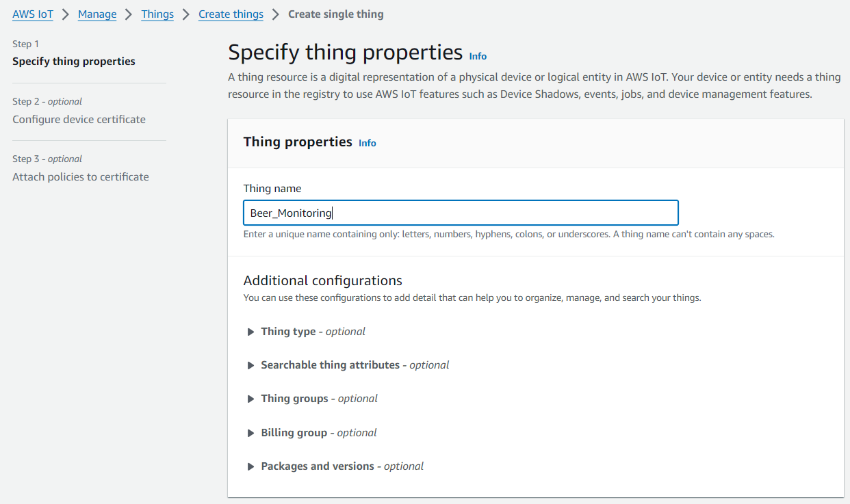Navigate to the Things breadcrumb
Screen dimensions: 850x504
157,14
